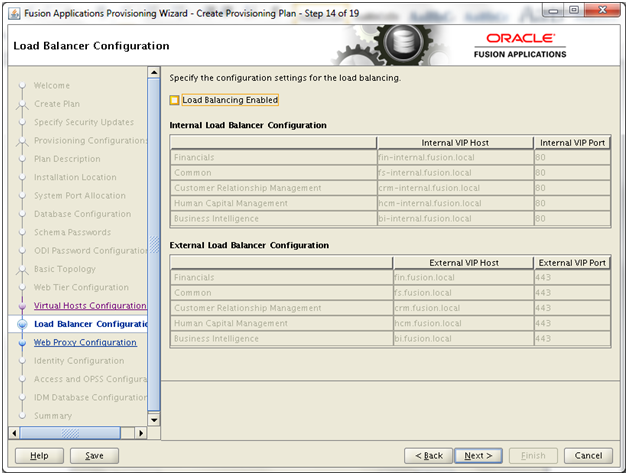Click the fin.fusion.local external host field
This screenshot has height=475, width=628.
click(464, 278)
